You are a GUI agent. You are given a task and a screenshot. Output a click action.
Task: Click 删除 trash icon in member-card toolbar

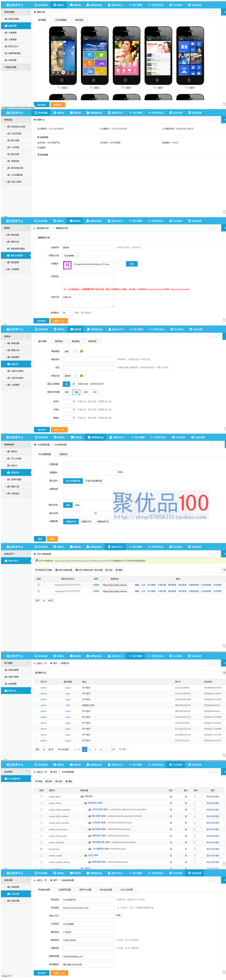pyautogui.click(x=117, y=570)
